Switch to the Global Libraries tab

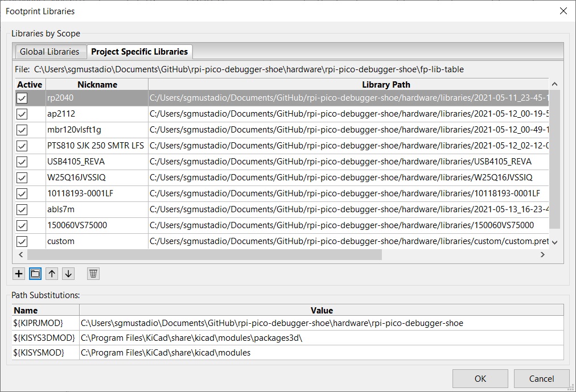pos(50,52)
